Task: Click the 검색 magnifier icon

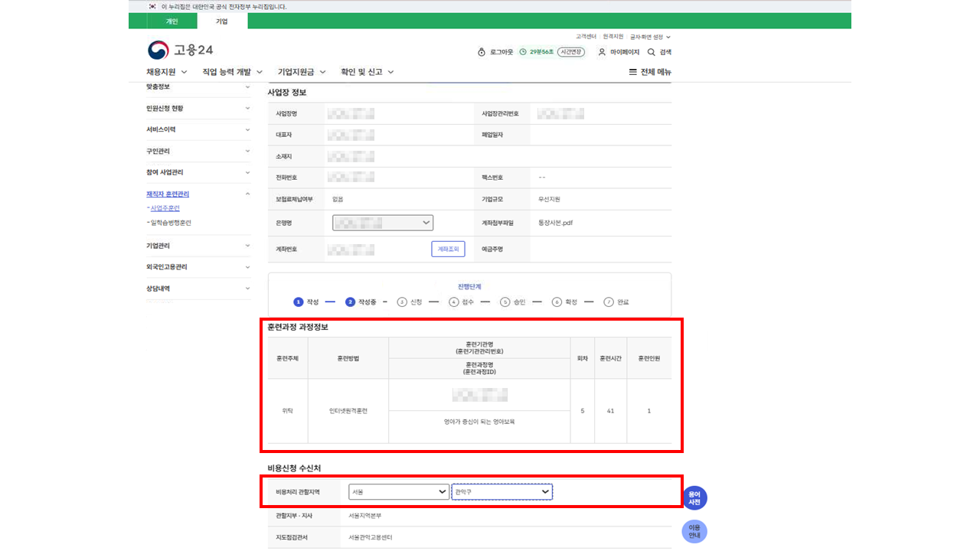Action: 652,52
